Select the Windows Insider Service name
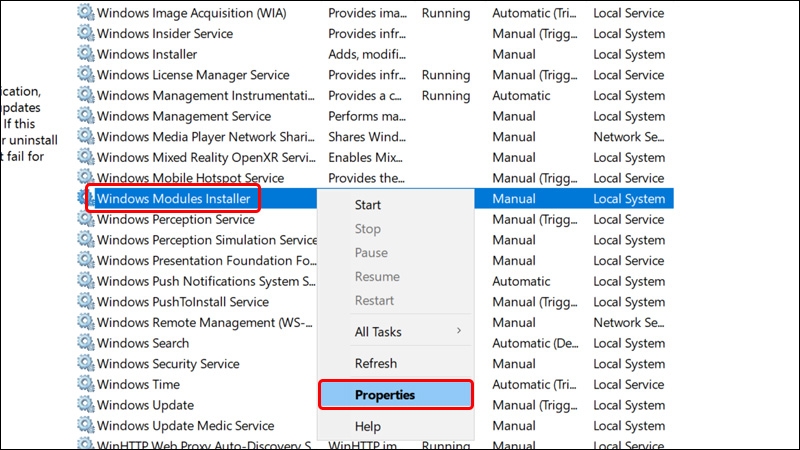The width and height of the screenshot is (800, 450). [x=165, y=34]
